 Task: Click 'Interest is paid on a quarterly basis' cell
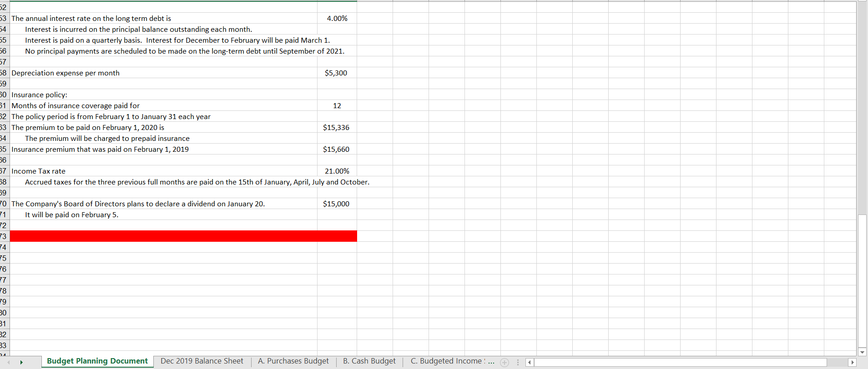(x=163, y=40)
